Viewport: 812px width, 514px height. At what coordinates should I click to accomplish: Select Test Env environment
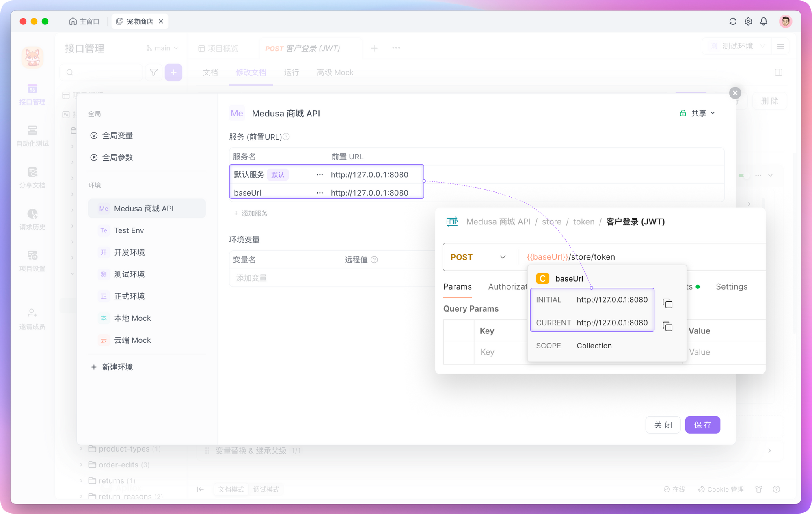point(147,230)
